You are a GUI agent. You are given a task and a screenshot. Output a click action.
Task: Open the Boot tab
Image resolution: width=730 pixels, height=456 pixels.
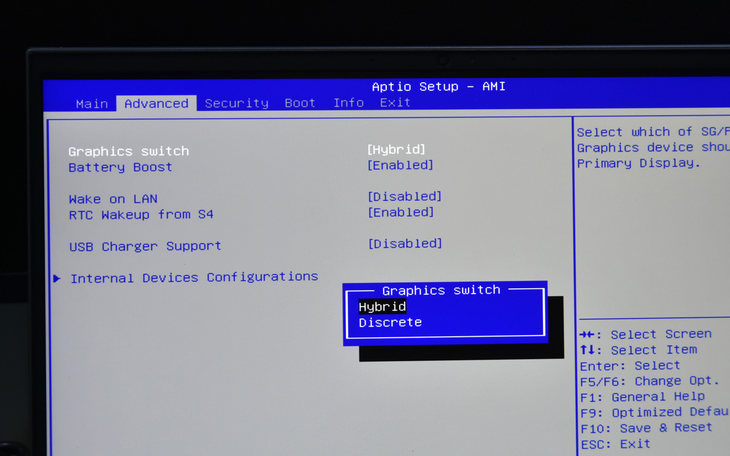[x=300, y=103]
